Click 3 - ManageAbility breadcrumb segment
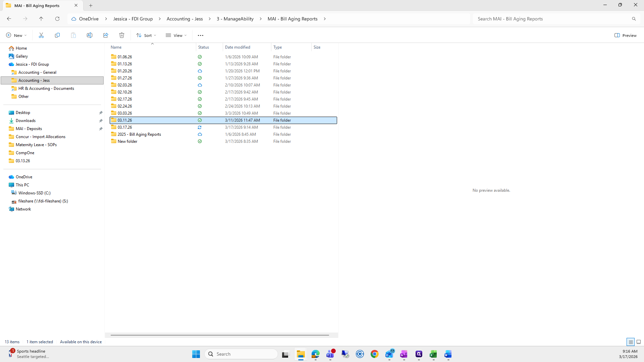The height and width of the screenshot is (362, 644). point(235,19)
